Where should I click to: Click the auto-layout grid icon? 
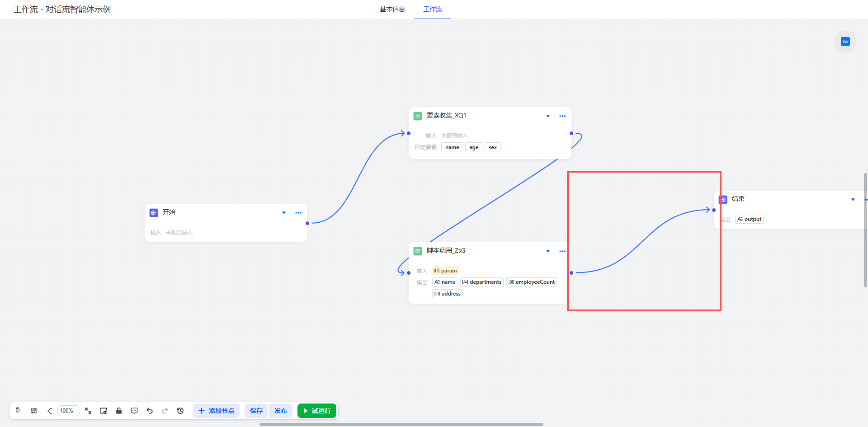coord(34,411)
